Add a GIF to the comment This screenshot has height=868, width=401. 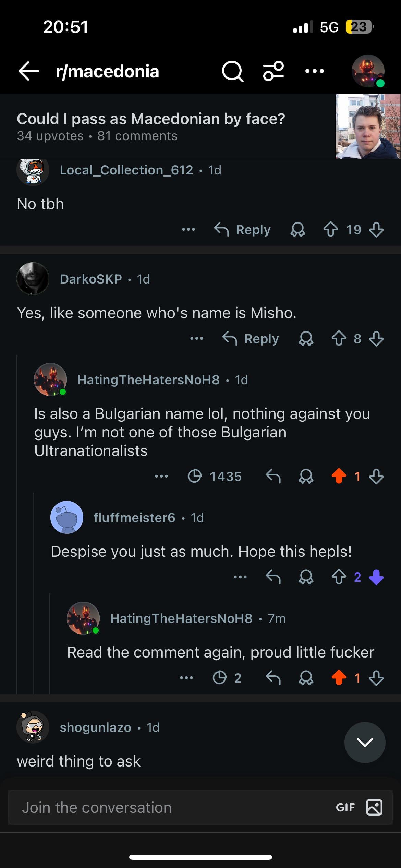(345, 807)
